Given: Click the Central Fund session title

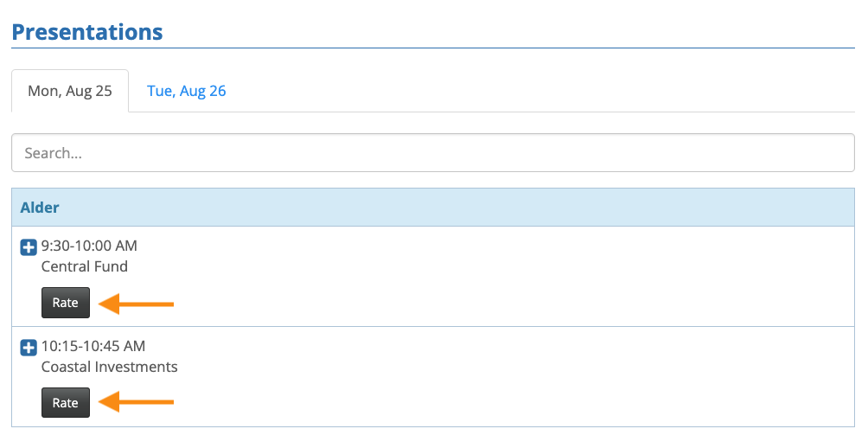Looking at the screenshot, I should coord(85,266).
